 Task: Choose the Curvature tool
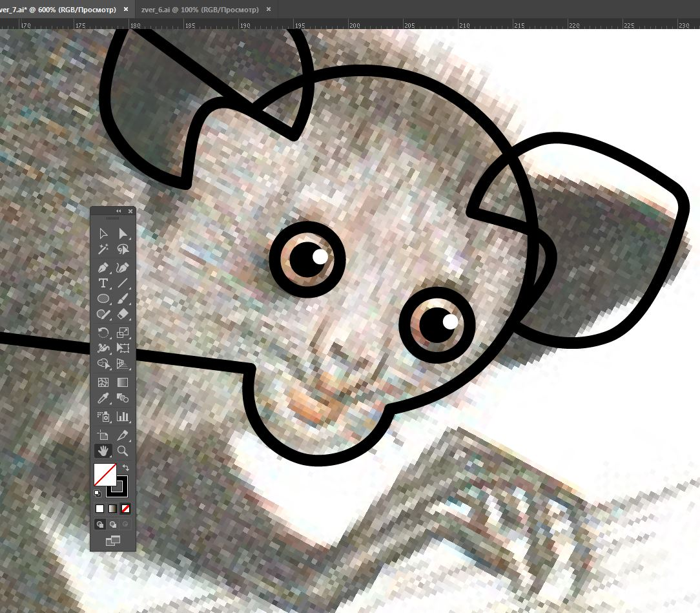123,267
